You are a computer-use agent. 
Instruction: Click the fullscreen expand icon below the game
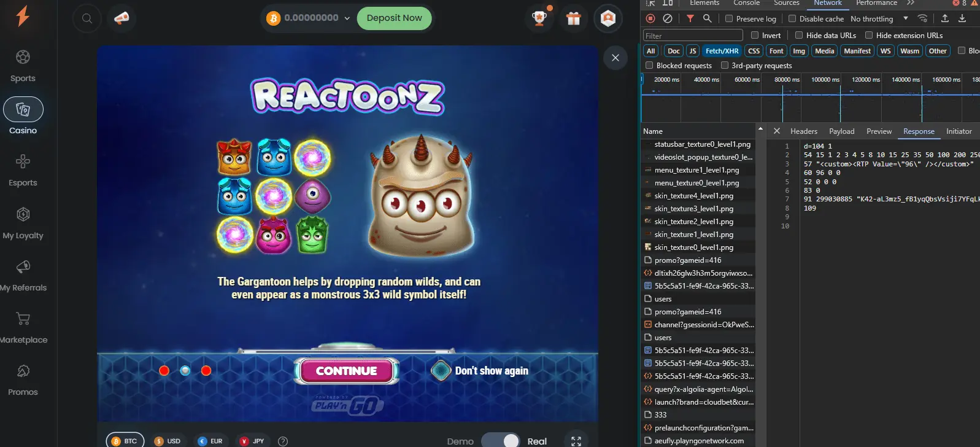(x=576, y=441)
